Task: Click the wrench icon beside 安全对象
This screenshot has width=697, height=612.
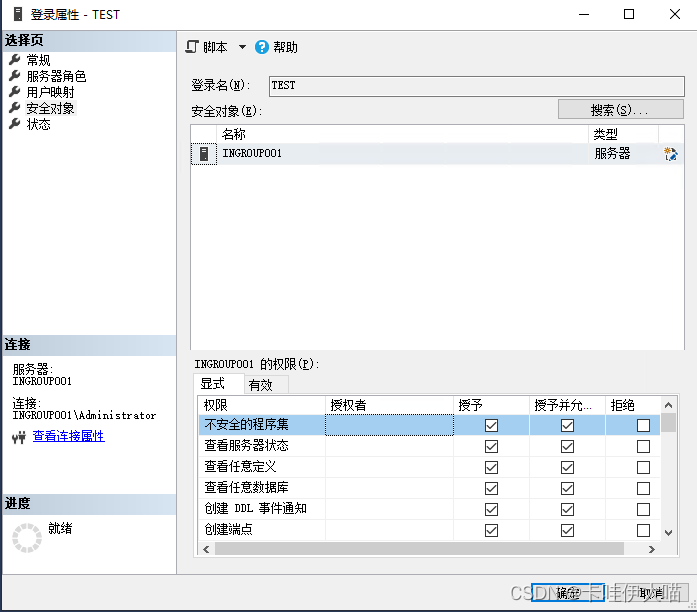Action: pos(15,108)
